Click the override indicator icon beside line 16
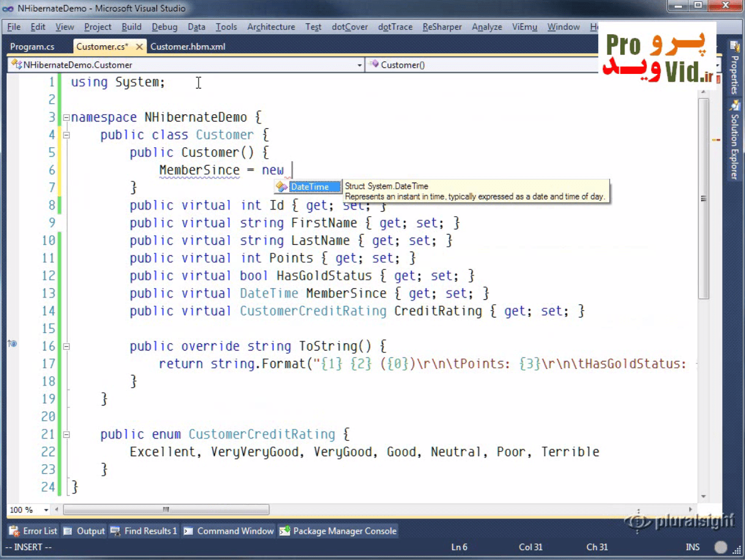This screenshot has height=560, width=745. coord(12,344)
